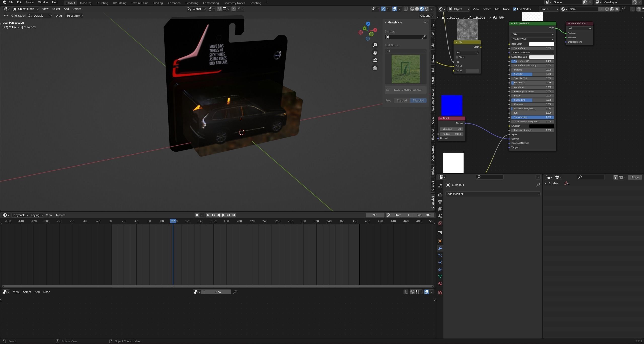
Task: Open the Object Data mesh properties tab
Action: 440,277
